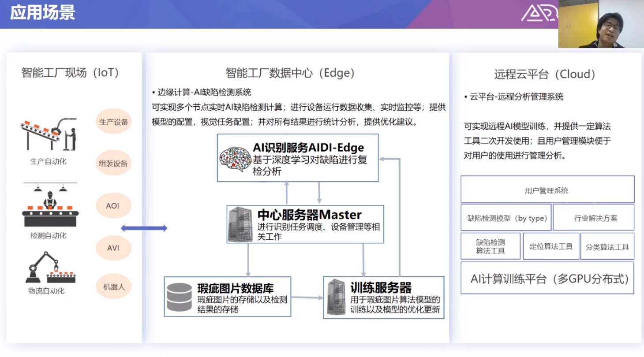Viewport: 644px width, 357px height.
Task: Click the company logo in the header
Action: click(539, 13)
